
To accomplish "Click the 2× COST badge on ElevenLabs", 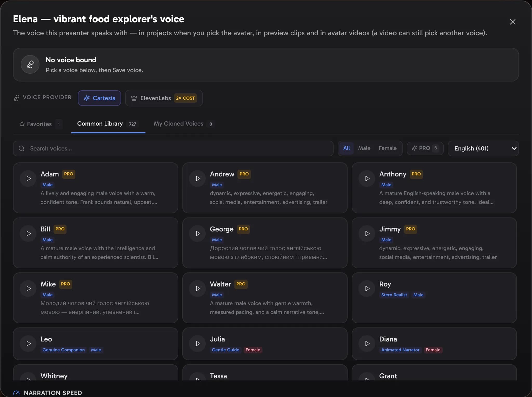I will [x=185, y=98].
